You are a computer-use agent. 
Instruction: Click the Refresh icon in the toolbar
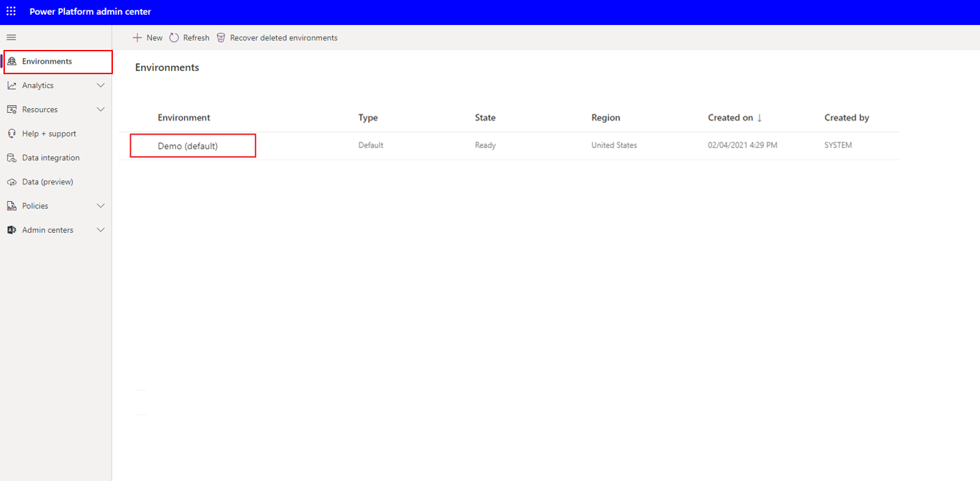click(x=174, y=37)
